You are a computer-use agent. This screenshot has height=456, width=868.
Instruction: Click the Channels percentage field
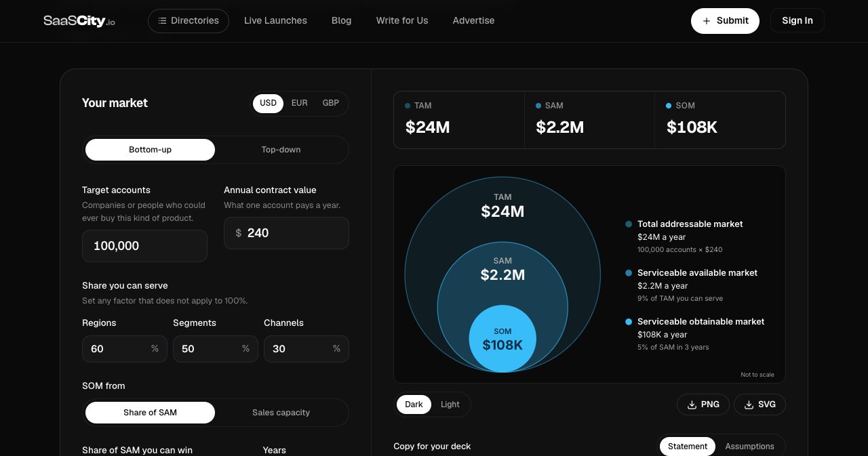pos(307,349)
